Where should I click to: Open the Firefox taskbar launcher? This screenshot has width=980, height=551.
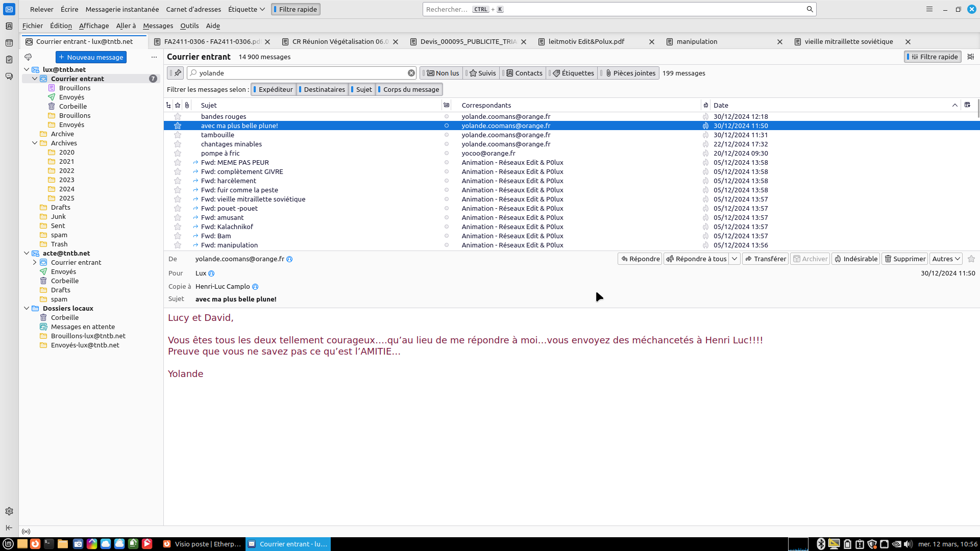(35, 544)
